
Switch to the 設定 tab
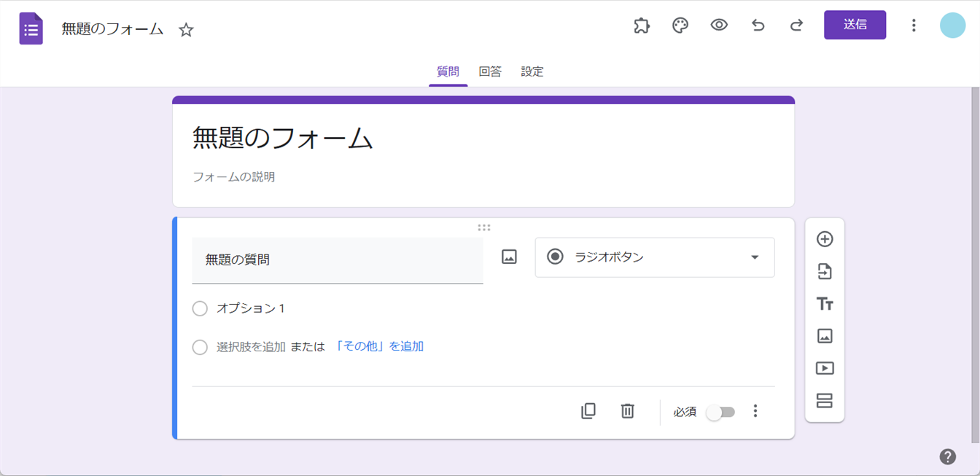coord(532,71)
